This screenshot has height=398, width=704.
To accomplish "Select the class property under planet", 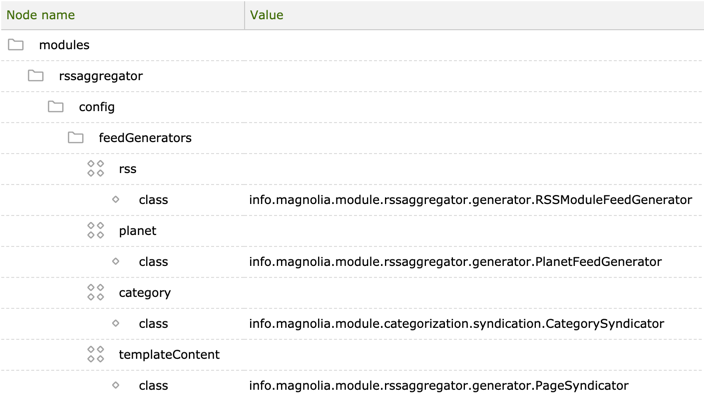I will click(x=153, y=262).
